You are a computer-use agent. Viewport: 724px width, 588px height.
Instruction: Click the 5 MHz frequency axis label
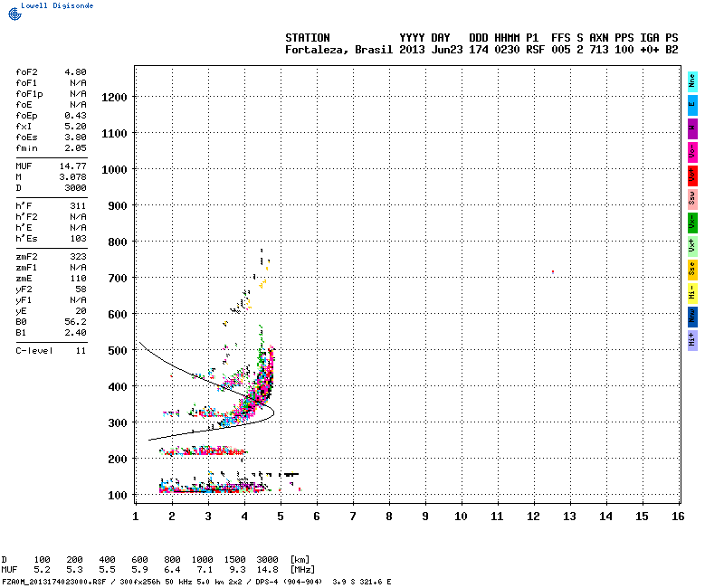281,517
